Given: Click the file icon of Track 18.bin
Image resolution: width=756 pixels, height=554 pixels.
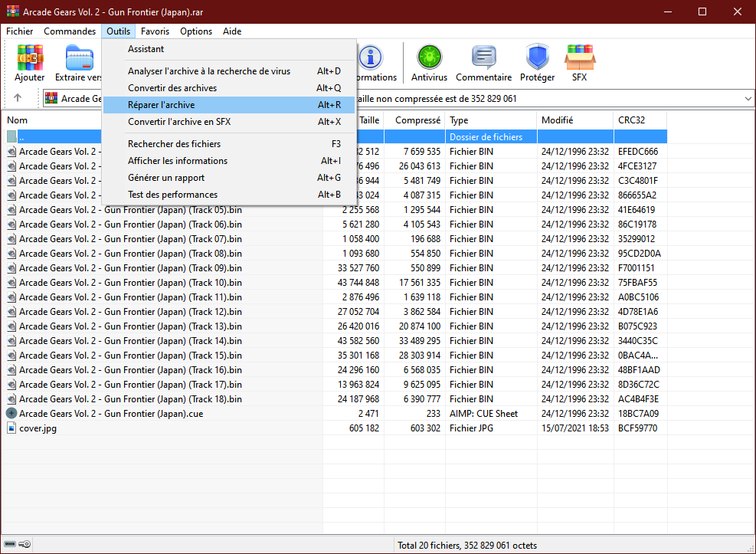Looking at the screenshot, I should [11, 398].
